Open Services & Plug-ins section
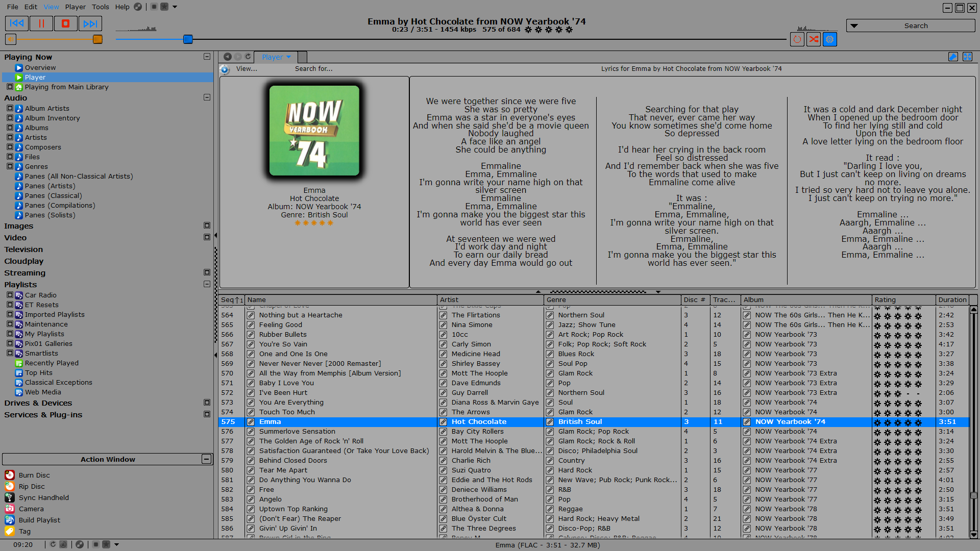Screen dimensions: 980x551 207,414
